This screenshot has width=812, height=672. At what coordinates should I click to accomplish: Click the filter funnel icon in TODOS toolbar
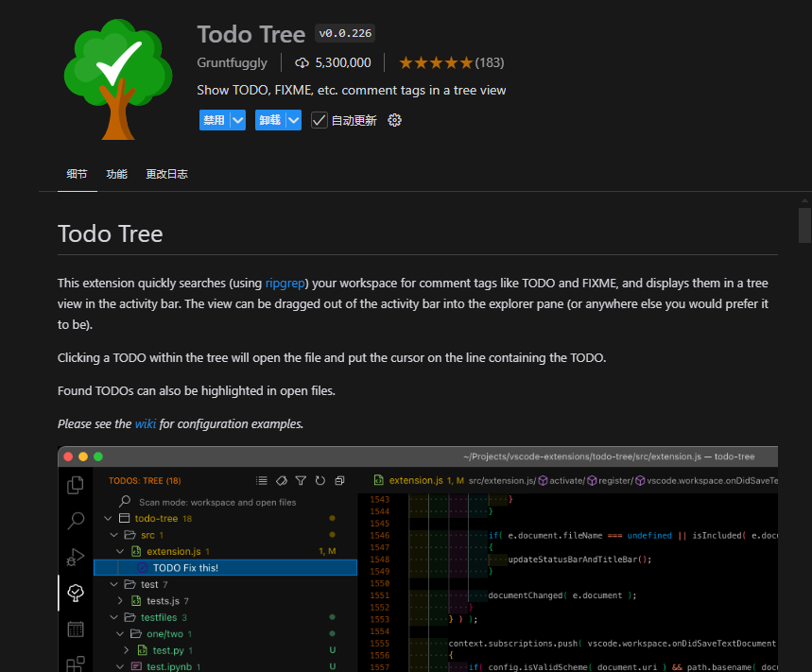[301, 480]
